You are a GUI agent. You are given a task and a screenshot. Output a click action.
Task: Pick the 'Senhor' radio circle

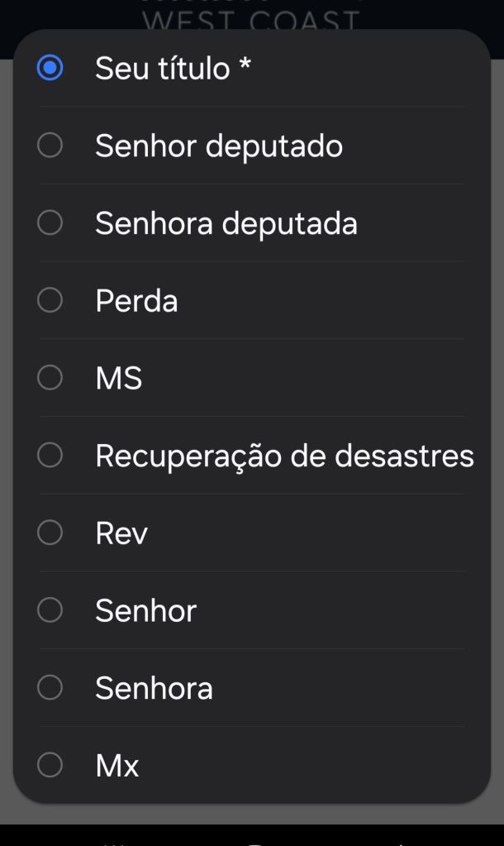[50, 610]
